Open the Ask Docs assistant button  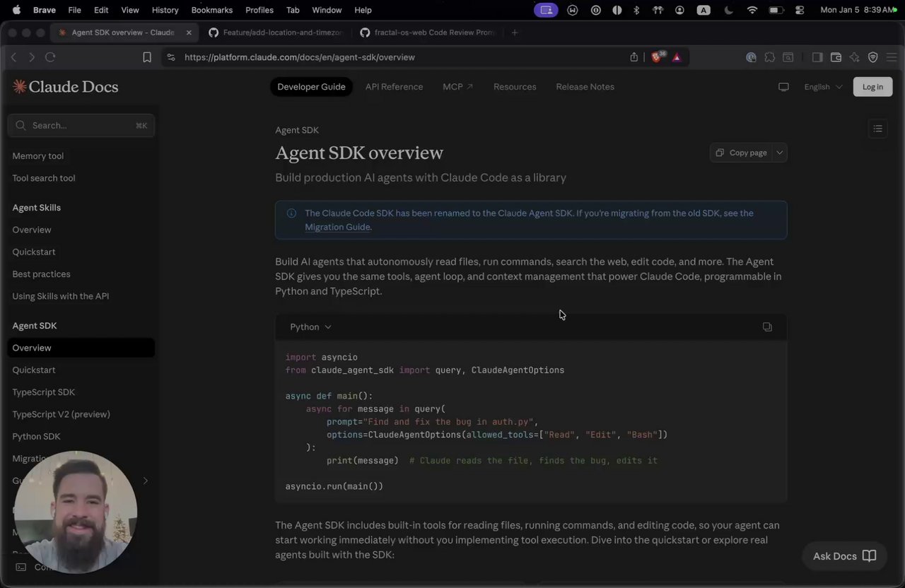pyautogui.click(x=845, y=556)
